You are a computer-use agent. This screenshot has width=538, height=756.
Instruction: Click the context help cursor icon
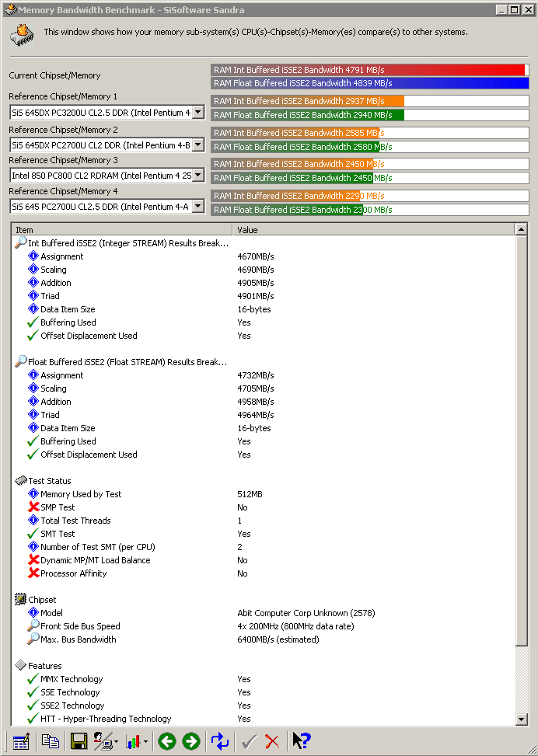coord(302,741)
